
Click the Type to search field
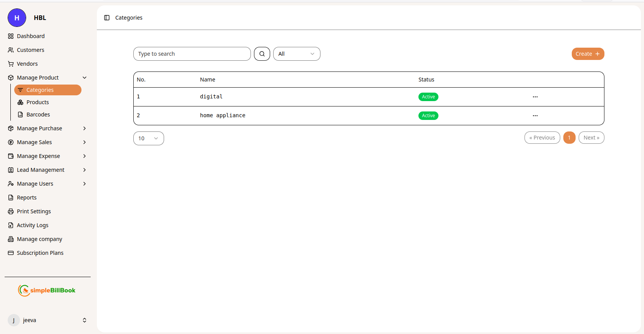tap(192, 54)
